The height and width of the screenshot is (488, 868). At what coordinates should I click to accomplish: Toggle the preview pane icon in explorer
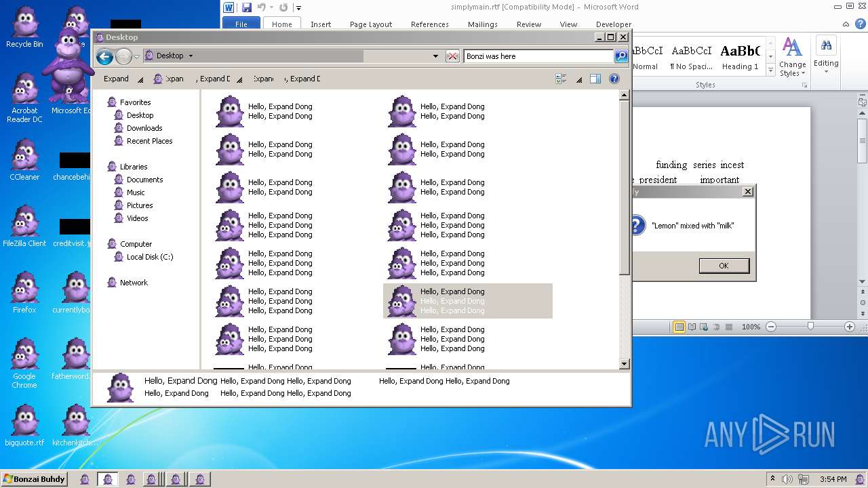coord(595,79)
